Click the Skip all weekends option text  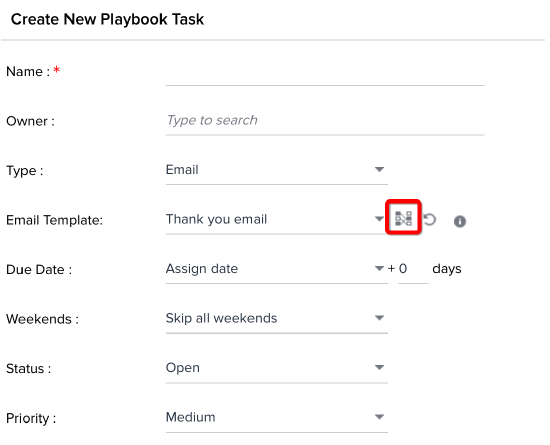point(221,318)
